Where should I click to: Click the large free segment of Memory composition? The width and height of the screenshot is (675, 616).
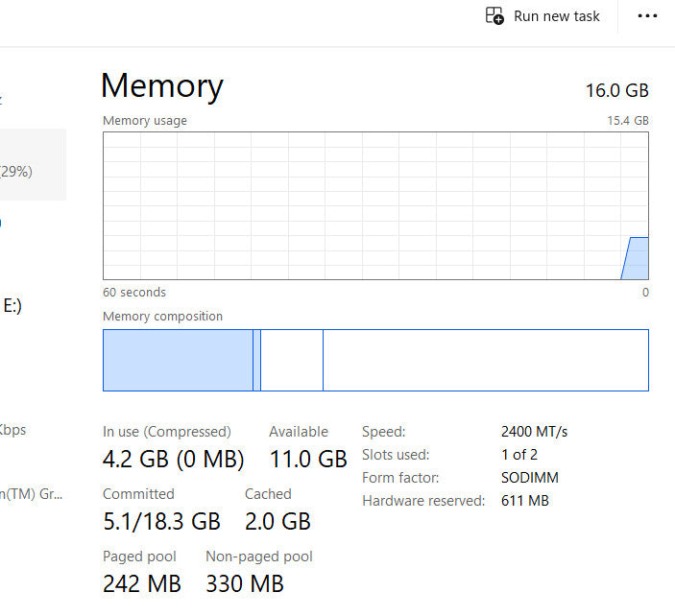click(x=485, y=360)
